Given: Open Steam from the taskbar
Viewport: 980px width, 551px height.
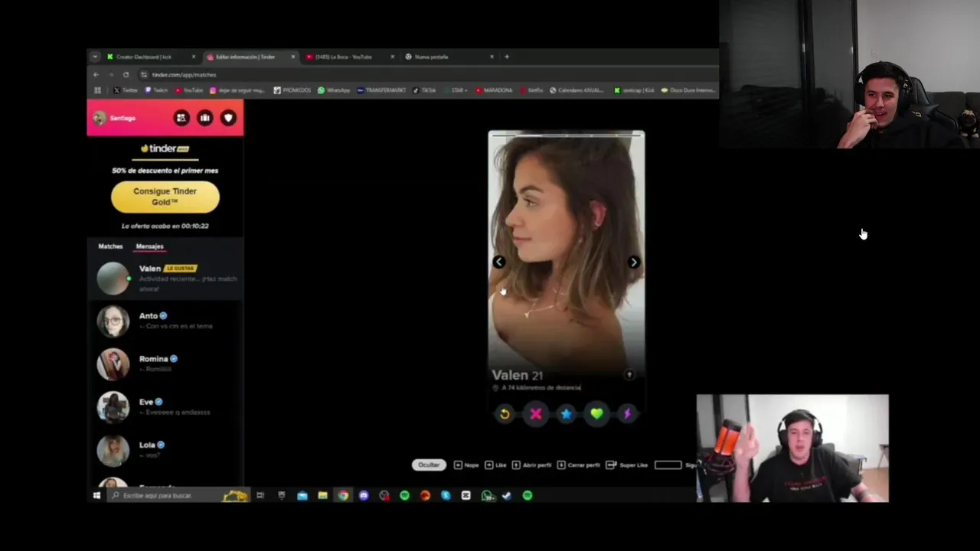Looking at the screenshot, I should [x=507, y=496].
